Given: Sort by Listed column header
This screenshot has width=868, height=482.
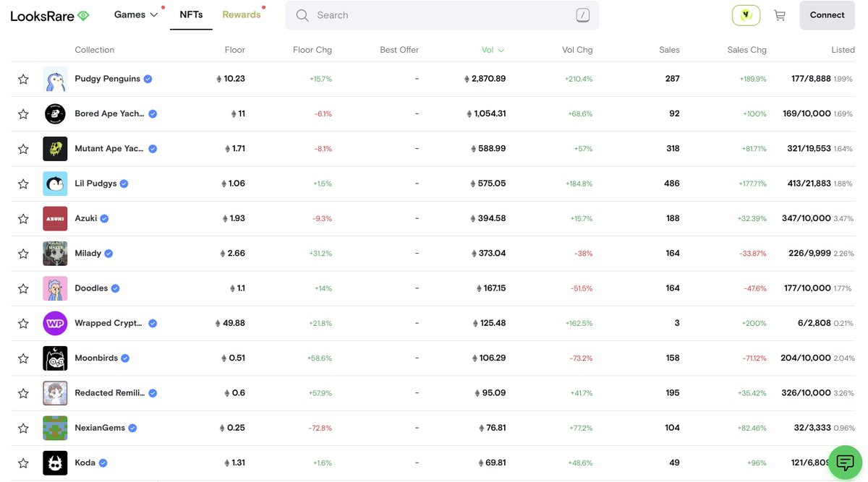Looking at the screenshot, I should pos(843,50).
